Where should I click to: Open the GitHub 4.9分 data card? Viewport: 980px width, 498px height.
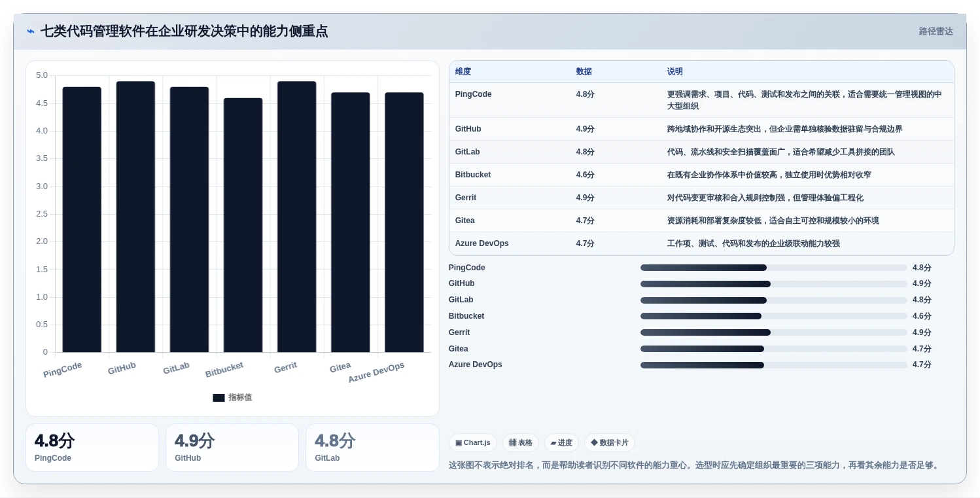(232, 448)
